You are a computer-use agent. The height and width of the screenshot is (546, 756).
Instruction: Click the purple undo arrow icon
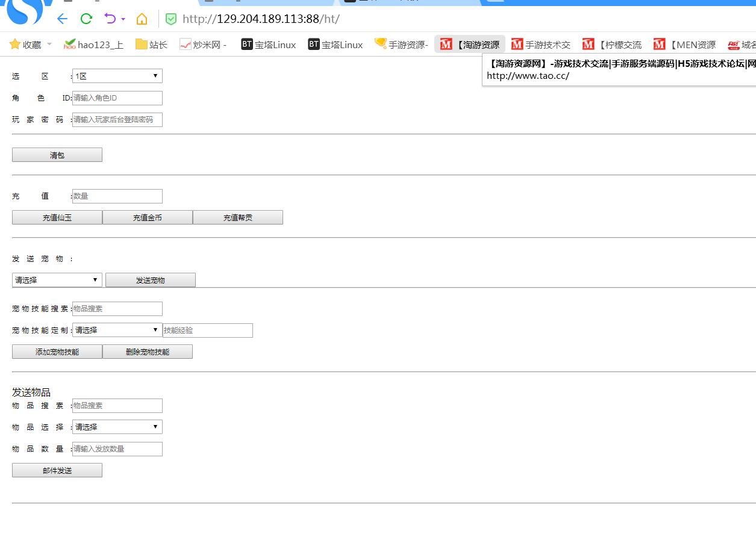click(110, 19)
